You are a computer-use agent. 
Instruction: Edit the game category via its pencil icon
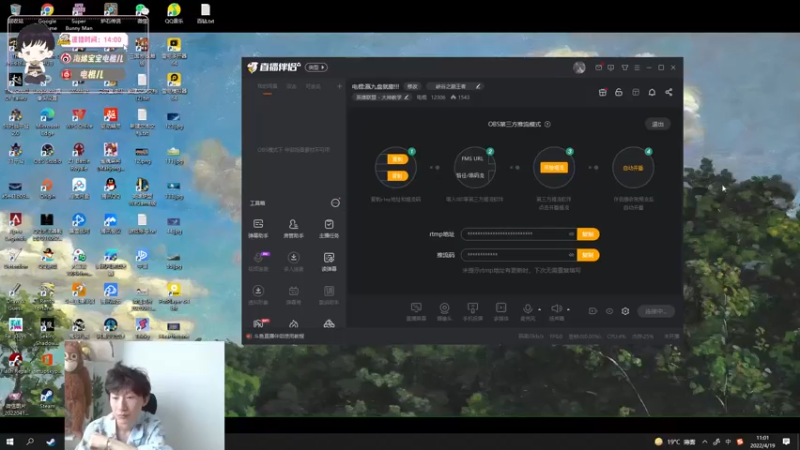[x=478, y=86]
